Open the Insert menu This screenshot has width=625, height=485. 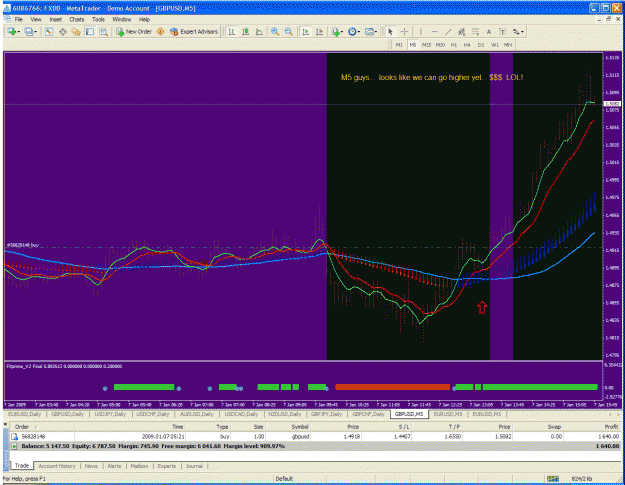[x=55, y=19]
